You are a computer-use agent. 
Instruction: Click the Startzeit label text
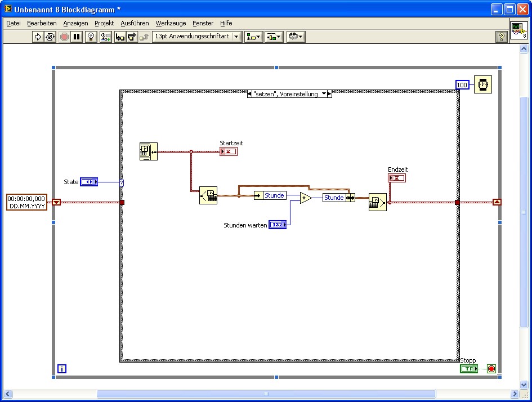pos(231,143)
